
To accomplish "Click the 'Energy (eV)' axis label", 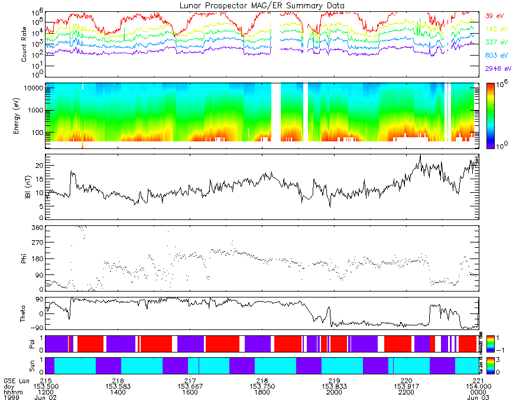I will coord(16,116).
